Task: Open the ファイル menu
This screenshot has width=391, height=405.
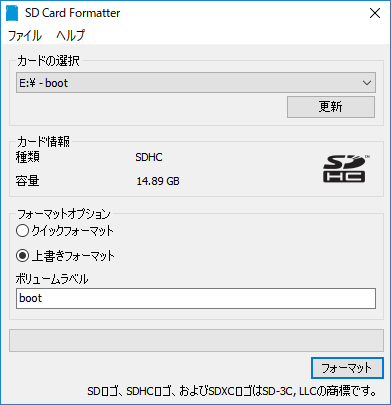Action: [x=25, y=35]
